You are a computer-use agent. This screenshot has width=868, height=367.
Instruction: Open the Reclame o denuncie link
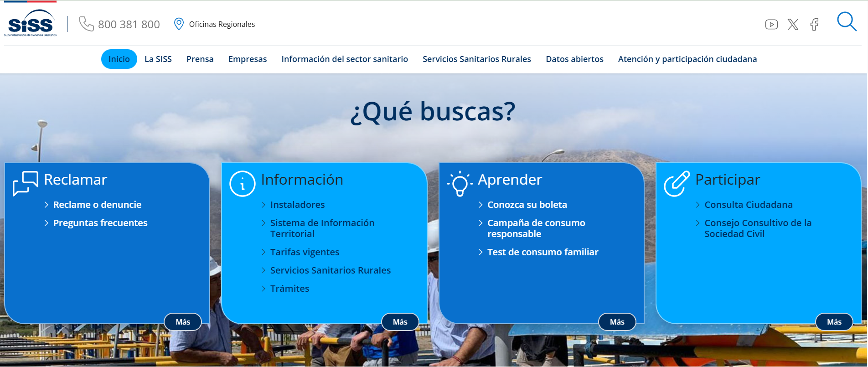pos(97,205)
